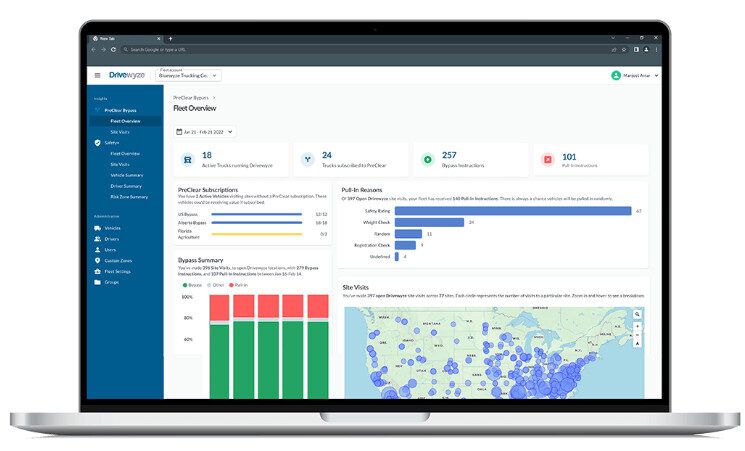
Task: Click the map search magnifier icon
Action: 637,314
